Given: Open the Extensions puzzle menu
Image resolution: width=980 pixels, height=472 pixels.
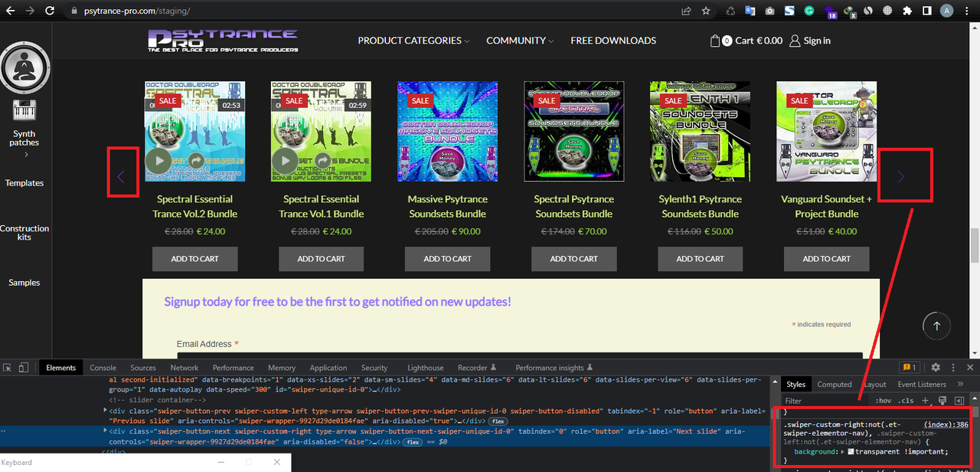Looking at the screenshot, I should pyautogui.click(x=907, y=11).
